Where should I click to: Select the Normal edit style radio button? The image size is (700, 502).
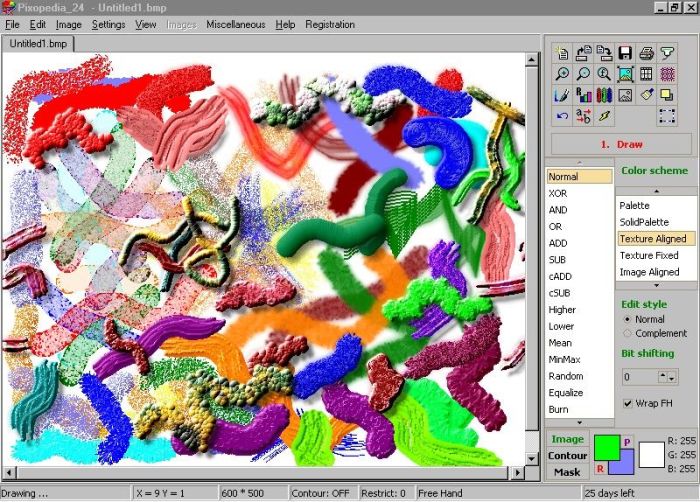click(627, 319)
